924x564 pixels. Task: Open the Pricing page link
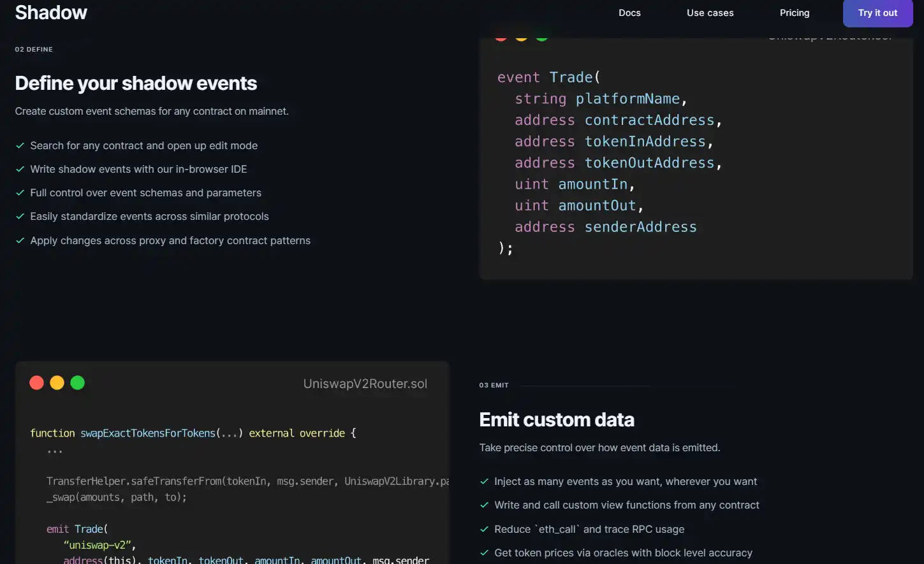(x=794, y=13)
